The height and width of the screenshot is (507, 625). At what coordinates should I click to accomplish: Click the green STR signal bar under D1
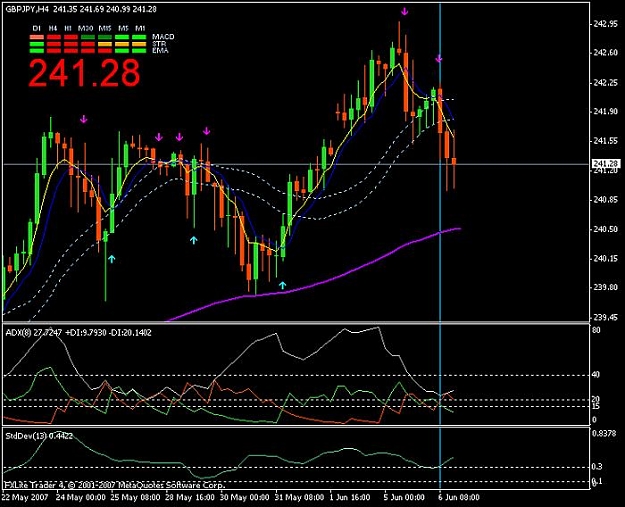click(37, 44)
